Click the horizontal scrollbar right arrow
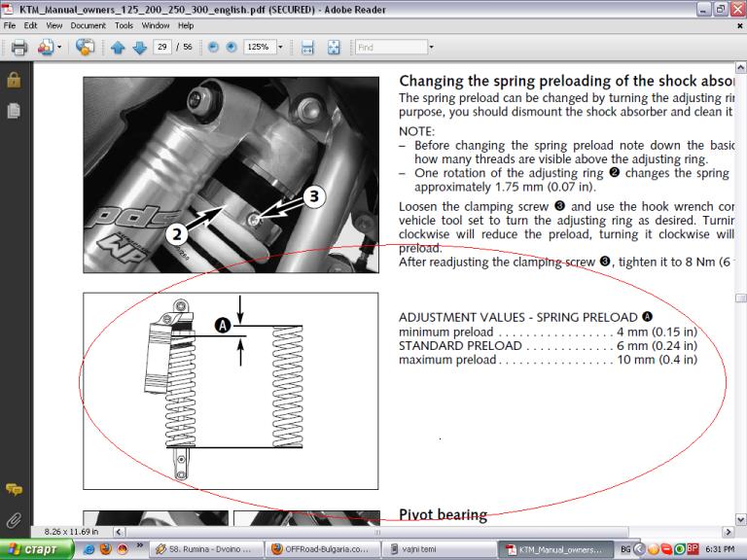This screenshot has width=747, height=560. click(x=728, y=532)
